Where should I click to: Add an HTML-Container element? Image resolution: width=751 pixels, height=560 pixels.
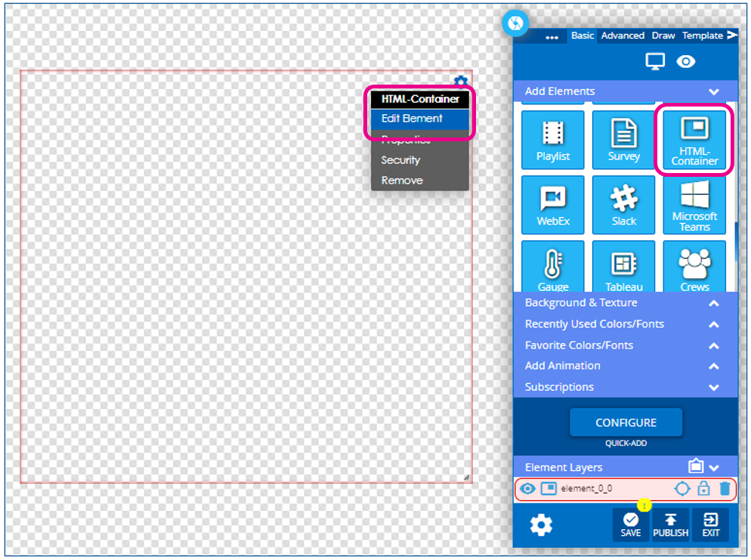click(694, 140)
